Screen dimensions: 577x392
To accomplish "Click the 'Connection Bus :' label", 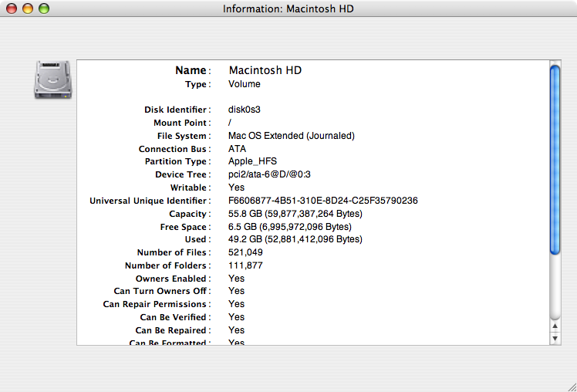I will 175,149.
